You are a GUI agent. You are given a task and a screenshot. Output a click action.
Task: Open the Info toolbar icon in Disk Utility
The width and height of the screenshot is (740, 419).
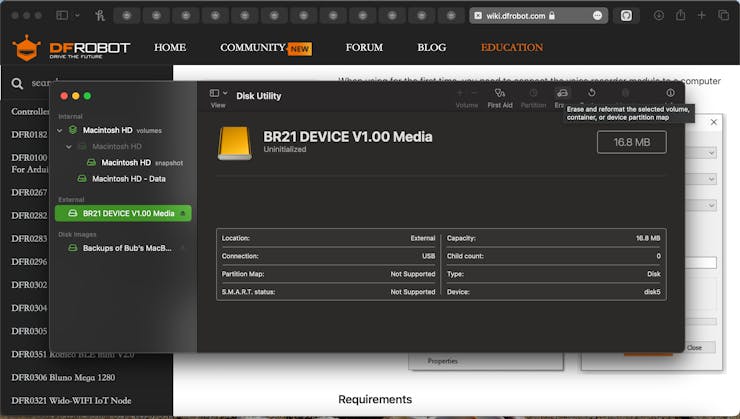[x=670, y=93]
